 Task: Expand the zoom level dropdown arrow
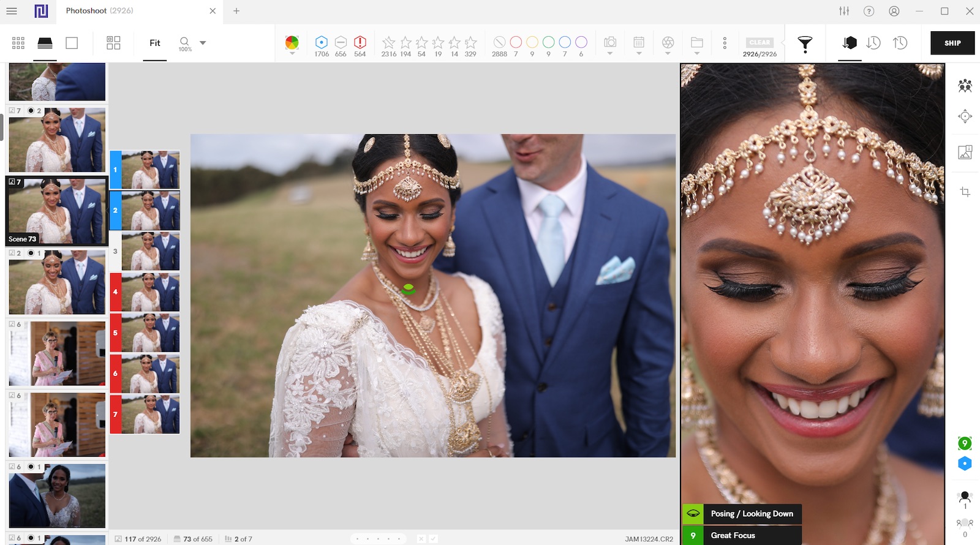coord(203,43)
